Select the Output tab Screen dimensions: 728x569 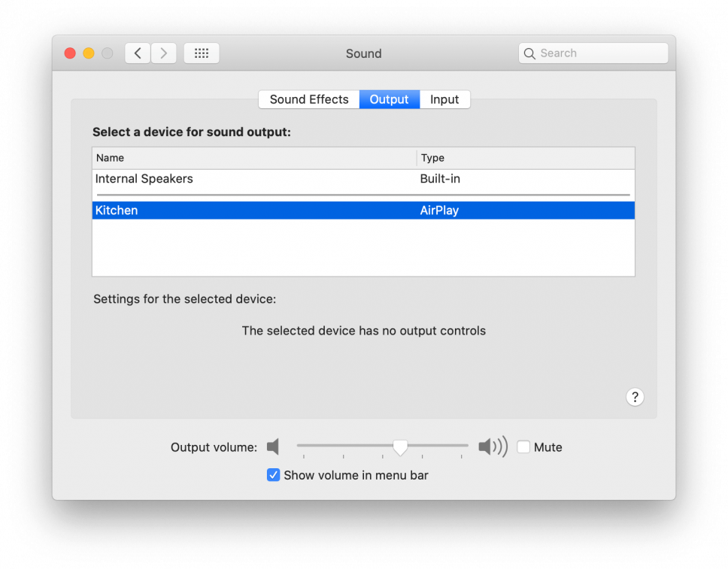(389, 99)
